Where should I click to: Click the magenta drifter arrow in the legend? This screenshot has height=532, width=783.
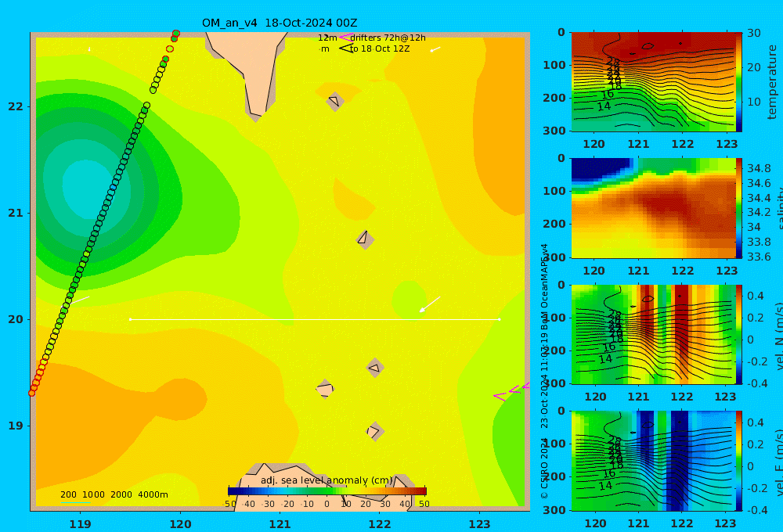pyautogui.click(x=346, y=38)
